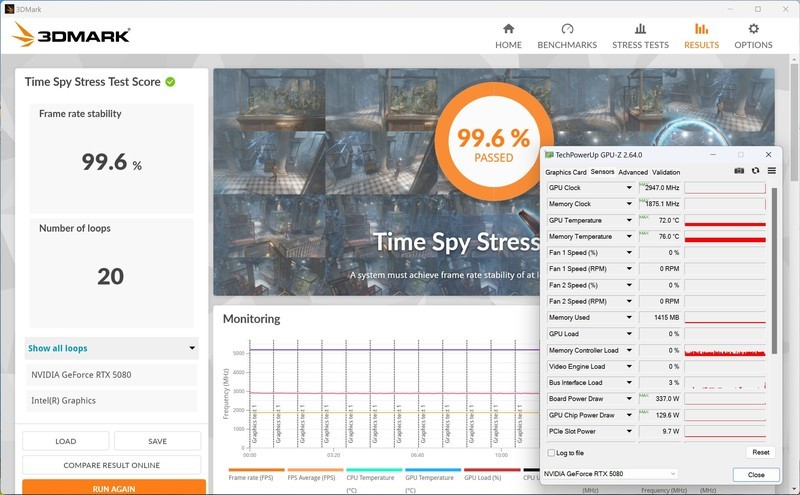Open the Board Power Draw dropdown arrow
Screen dimensions: 800x495
point(629,399)
